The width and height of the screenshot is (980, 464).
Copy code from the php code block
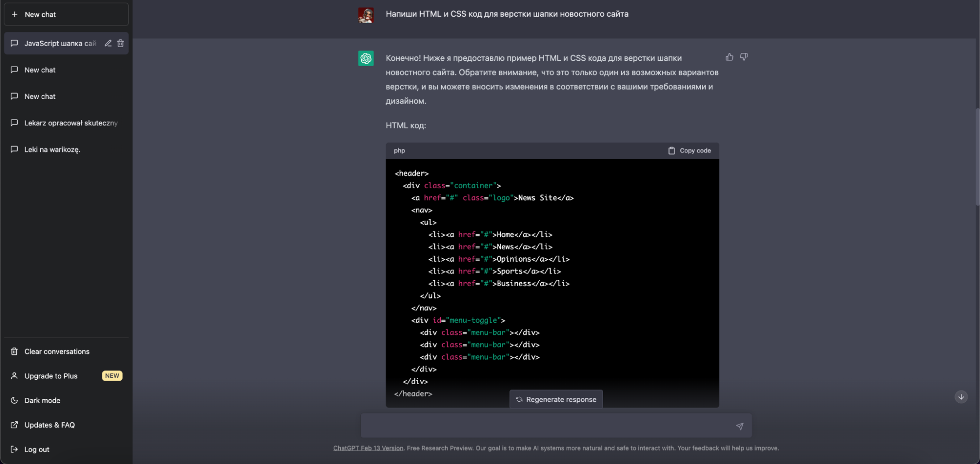click(689, 150)
